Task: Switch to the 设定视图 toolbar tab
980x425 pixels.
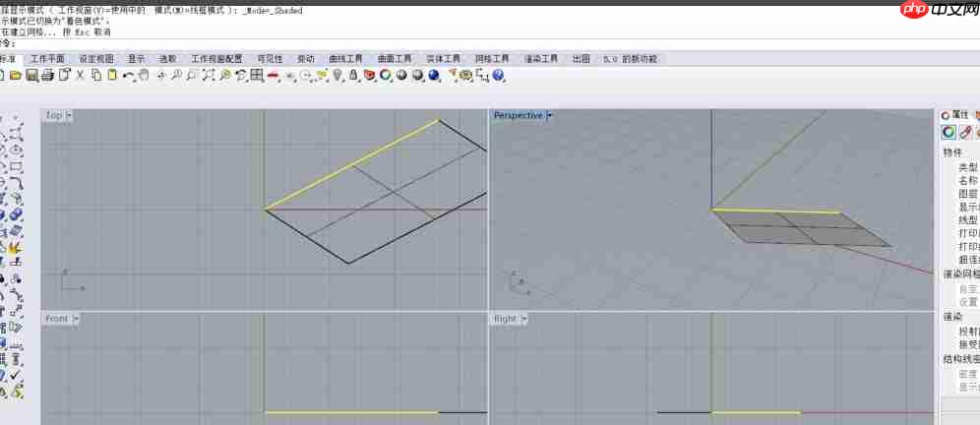Action: point(96,59)
